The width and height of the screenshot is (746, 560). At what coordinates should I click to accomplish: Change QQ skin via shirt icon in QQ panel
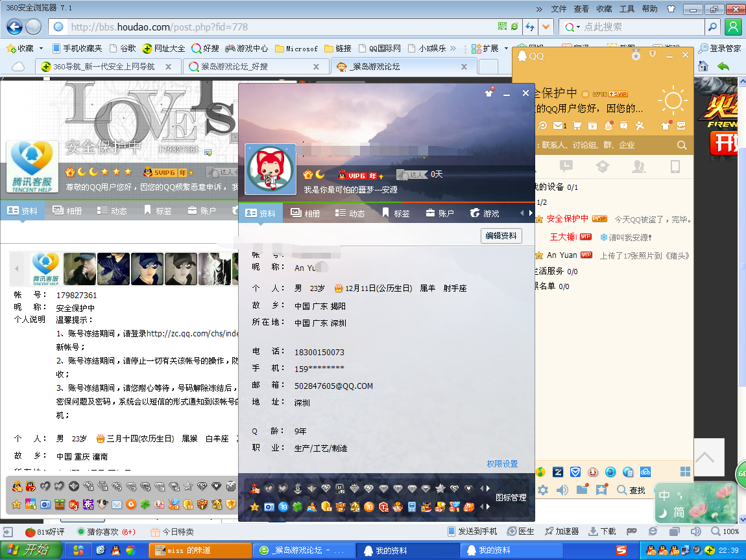pyautogui.click(x=666, y=126)
